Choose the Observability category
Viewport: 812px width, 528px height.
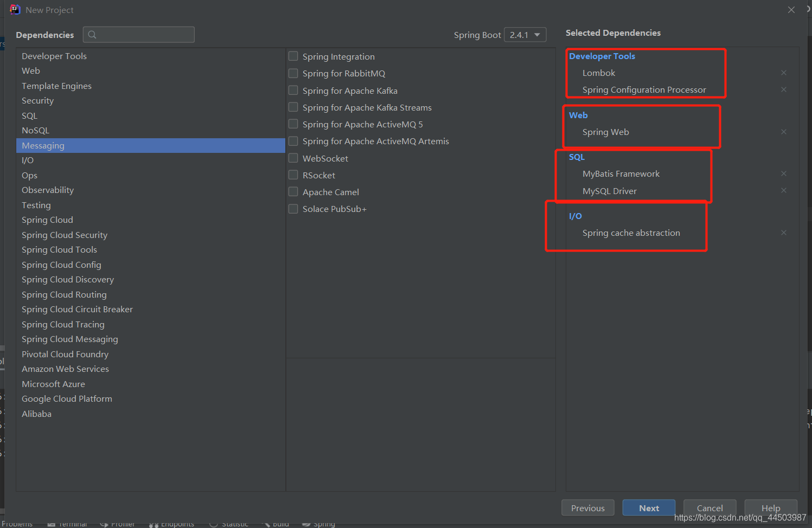coord(151,190)
